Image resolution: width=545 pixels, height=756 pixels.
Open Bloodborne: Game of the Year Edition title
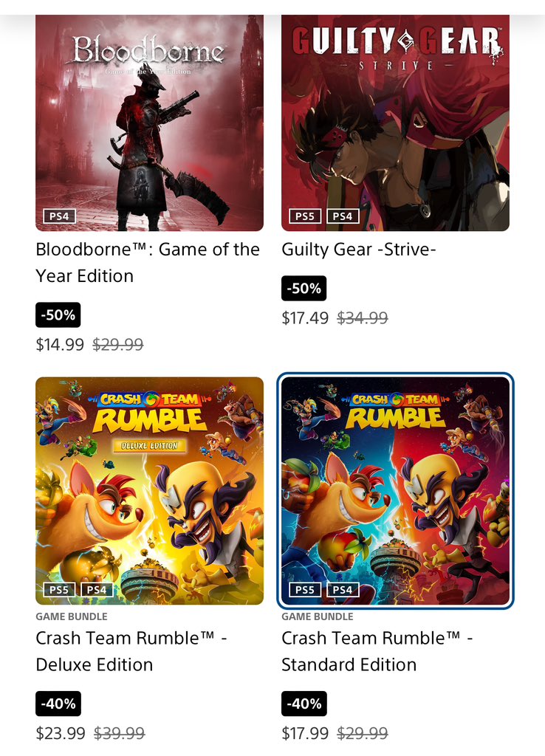click(x=148, y=263)
